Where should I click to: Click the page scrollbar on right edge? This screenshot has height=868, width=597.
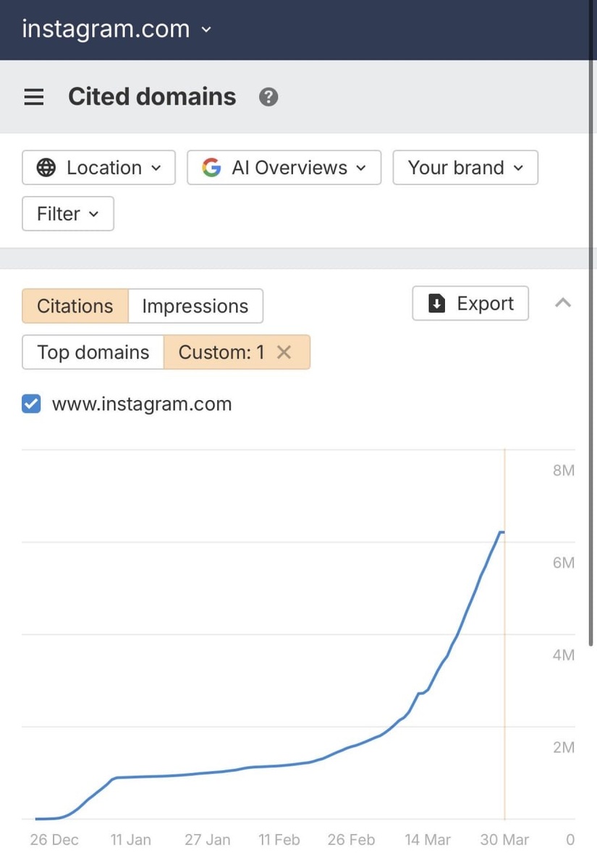pyautogui.click(x=592, y=362)
